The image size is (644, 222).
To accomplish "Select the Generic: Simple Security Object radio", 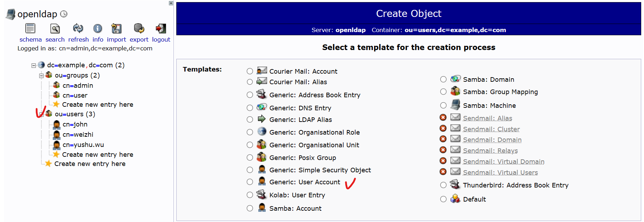I will pyautogui.click(x=250, y=170).
